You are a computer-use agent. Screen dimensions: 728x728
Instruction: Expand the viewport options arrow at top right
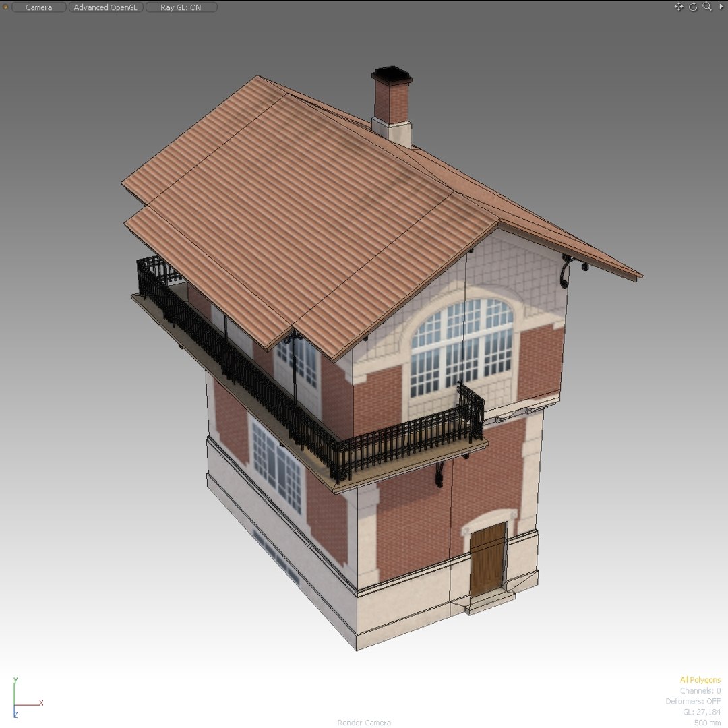click(721, 7)
